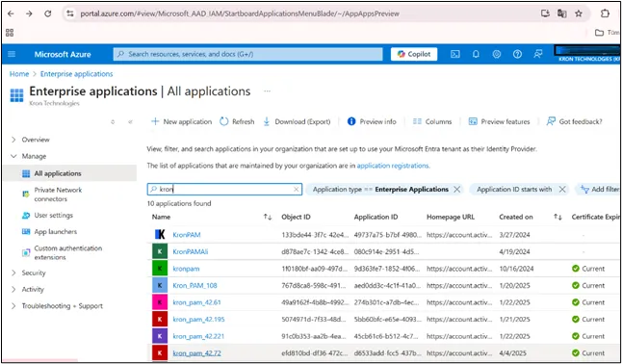This screenshot has height=364, width=622.
Task: Click the application registrations link
Action: (x=393, y=166)
